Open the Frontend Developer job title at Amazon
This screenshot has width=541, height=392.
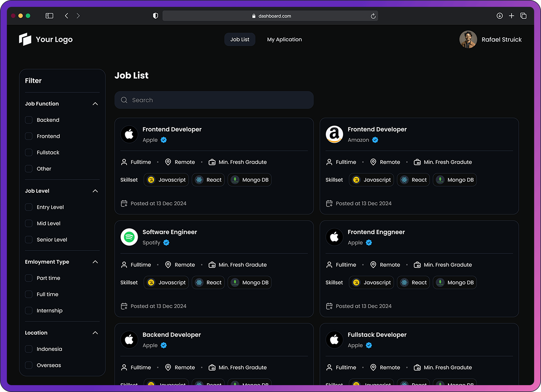377,129
